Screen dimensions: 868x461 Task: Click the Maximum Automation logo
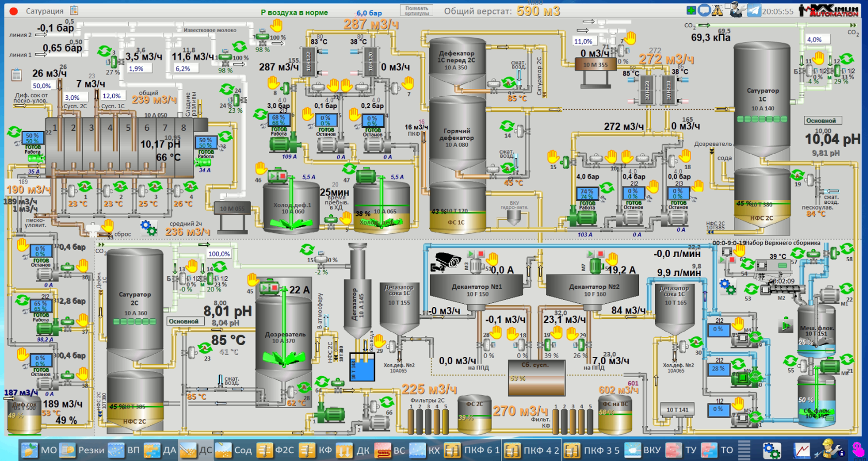(x=829, y=10)
